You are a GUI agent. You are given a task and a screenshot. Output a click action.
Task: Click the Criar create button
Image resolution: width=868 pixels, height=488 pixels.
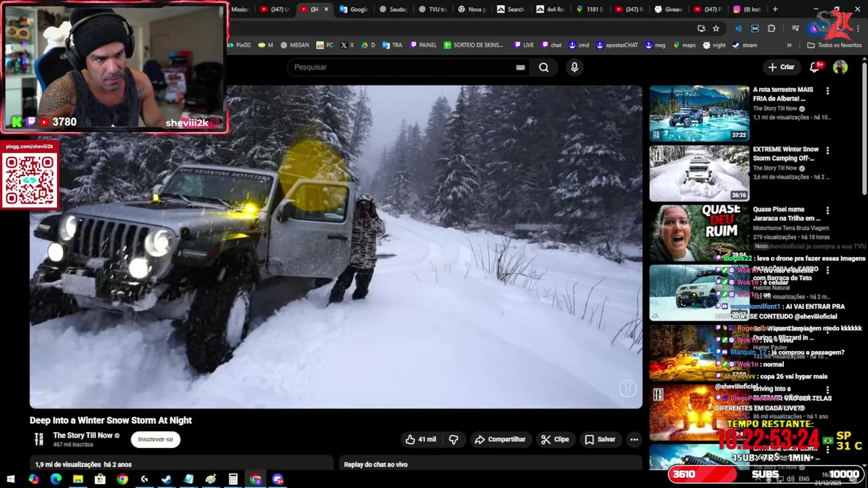pos(781,67)
